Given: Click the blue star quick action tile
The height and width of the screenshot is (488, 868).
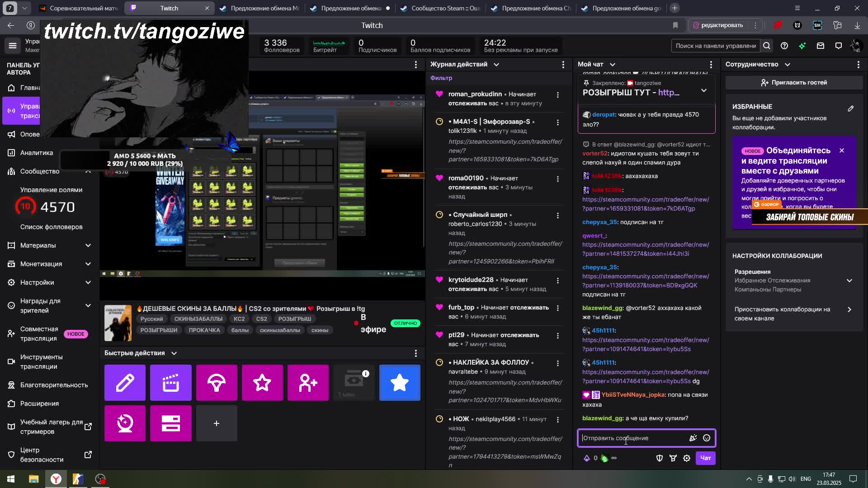Looking at the screenshot, I should (400, 383).
